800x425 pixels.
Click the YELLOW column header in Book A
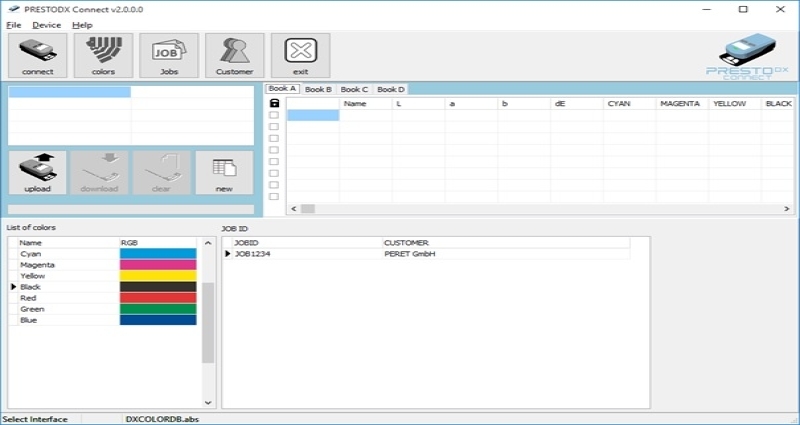(735, 104)
